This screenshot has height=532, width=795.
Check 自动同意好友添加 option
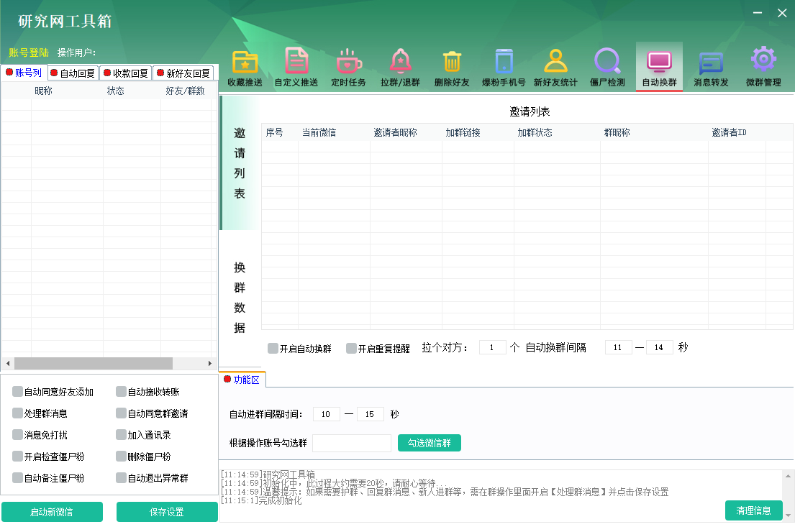[x=17, y=392]
